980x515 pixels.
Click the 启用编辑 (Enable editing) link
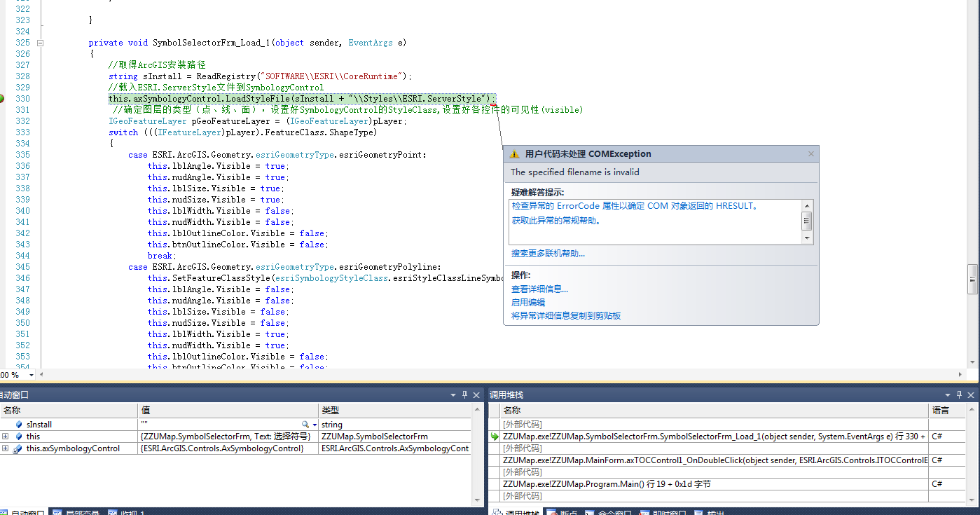coord(528,302)
